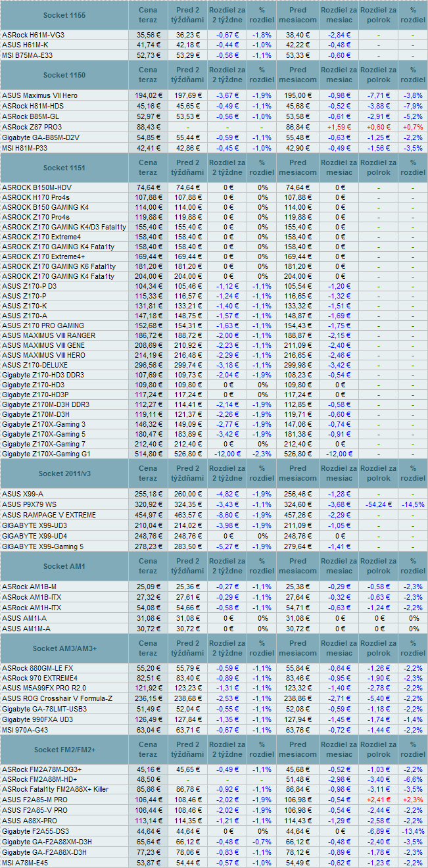Select ASROCK Z170 Extreme4+ product name
Viewport: 428px width, 868px height.
tap(43, 256)
